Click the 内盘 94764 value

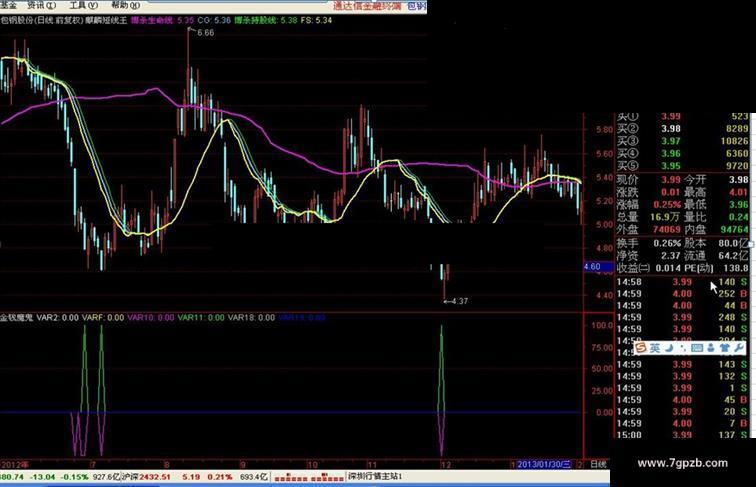point(734,230)
